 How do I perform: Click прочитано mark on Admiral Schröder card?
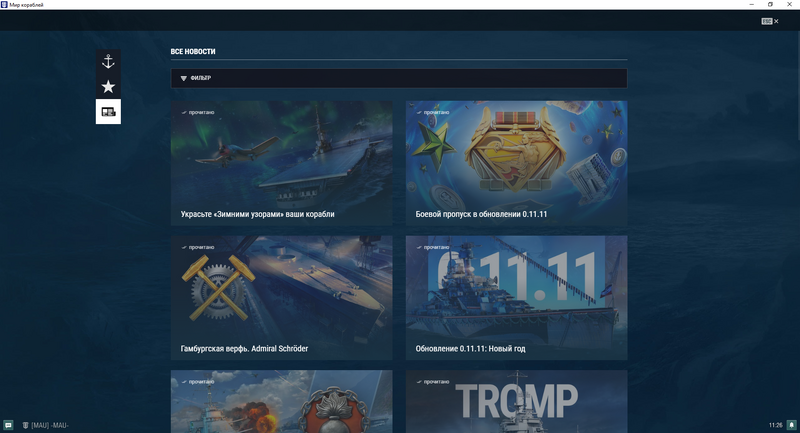coord(198,247)
